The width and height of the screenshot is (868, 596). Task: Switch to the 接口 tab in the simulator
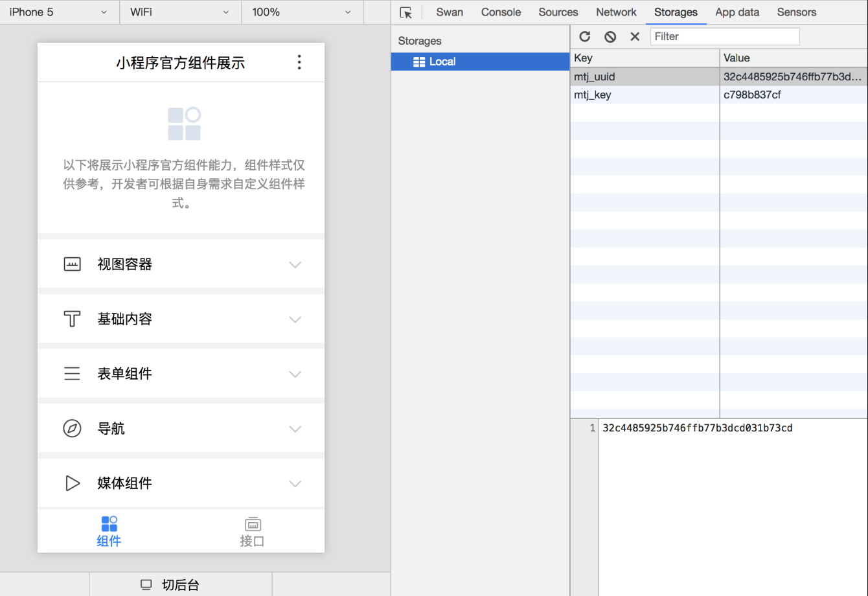pos(253,531)
